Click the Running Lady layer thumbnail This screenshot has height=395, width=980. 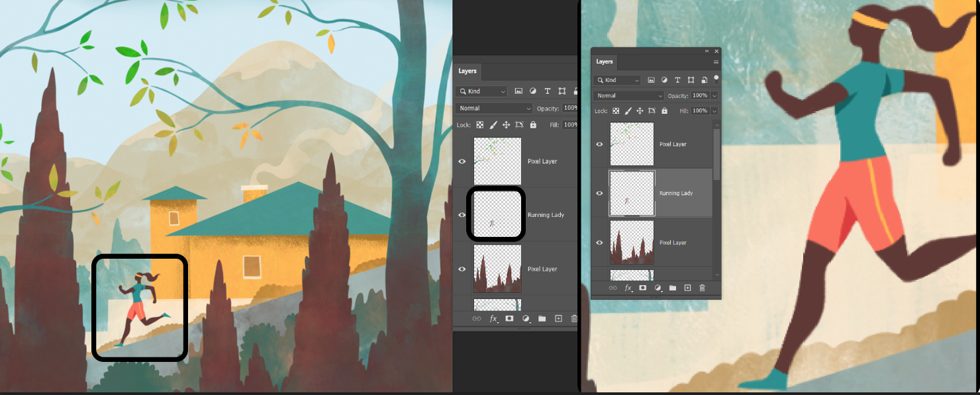(x=632, y=193)
